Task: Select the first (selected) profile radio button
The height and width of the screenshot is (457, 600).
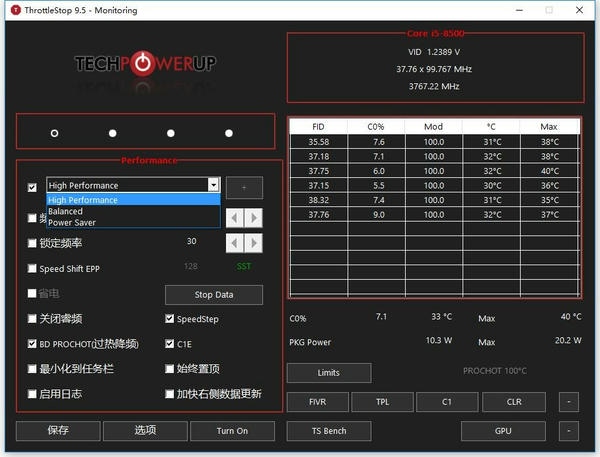Action: [54, 133]
